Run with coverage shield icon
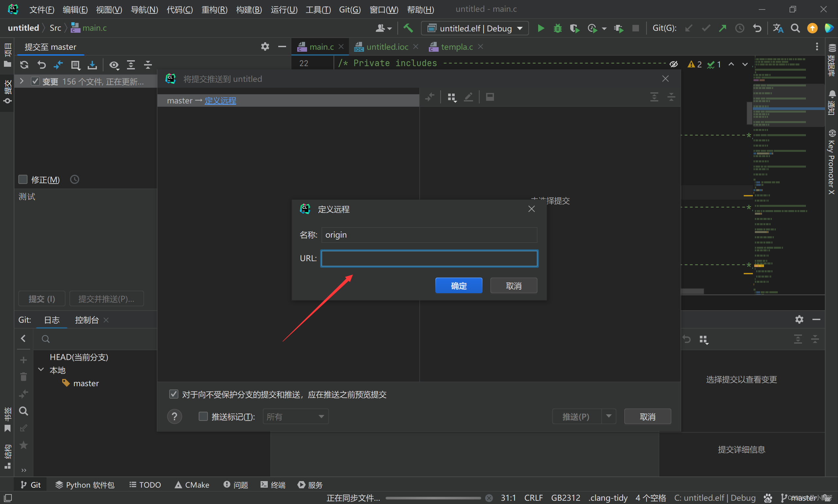Image resolution: width=838 pixels, height=504 pixels. pos(574,28)
